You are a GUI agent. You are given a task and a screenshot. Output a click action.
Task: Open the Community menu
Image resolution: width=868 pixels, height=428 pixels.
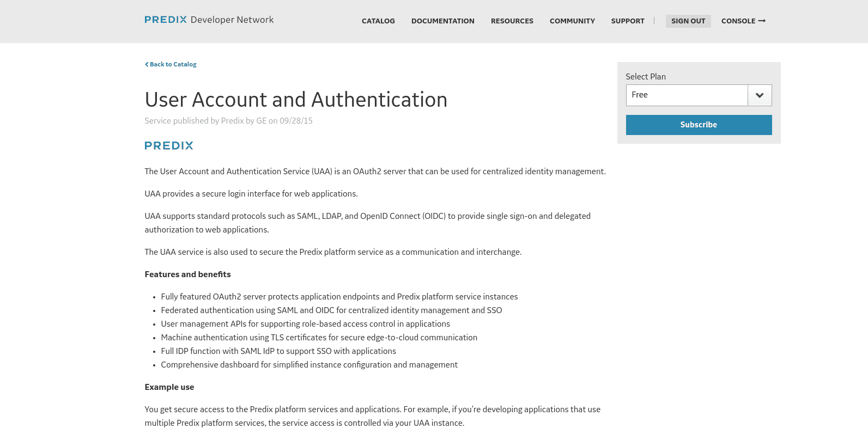pyautogui.click(x=572, y=21)
